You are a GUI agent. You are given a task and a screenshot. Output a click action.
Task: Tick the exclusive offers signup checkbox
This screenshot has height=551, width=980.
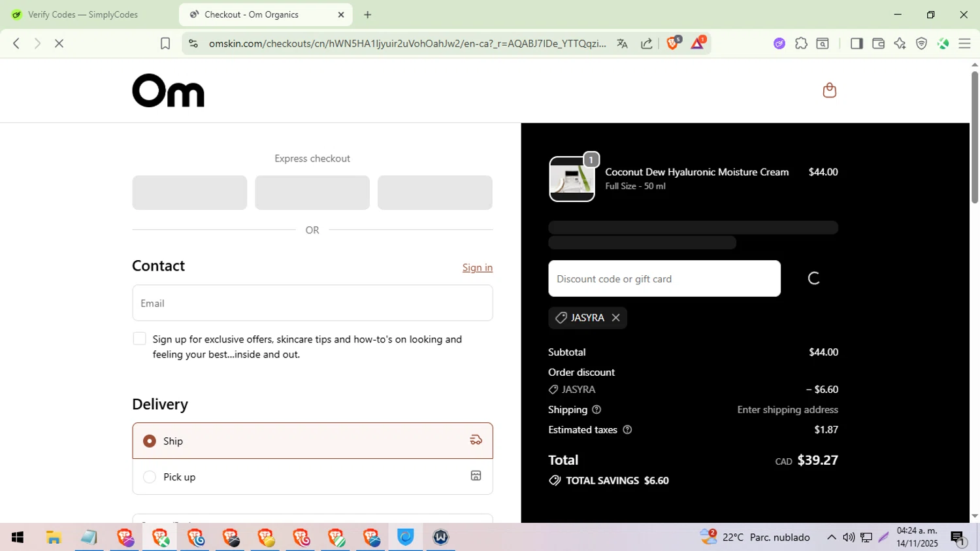tap(139, 339)
